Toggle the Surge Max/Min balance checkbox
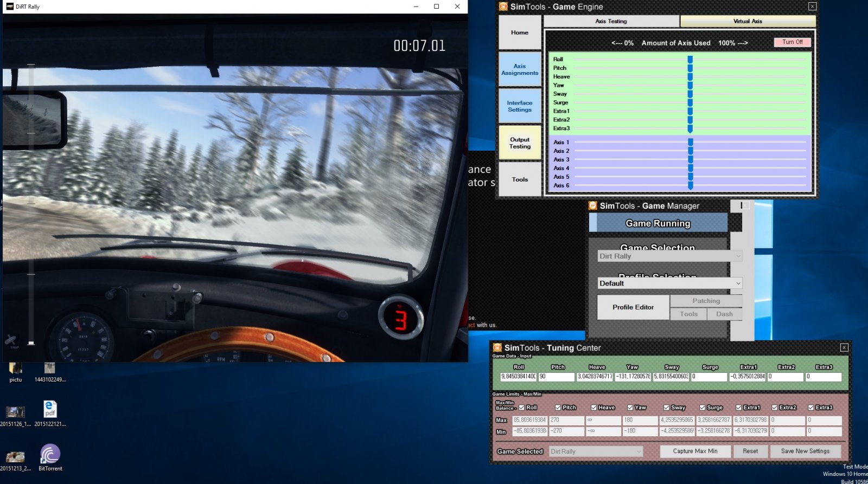868x484 pixels. point(702,408)
